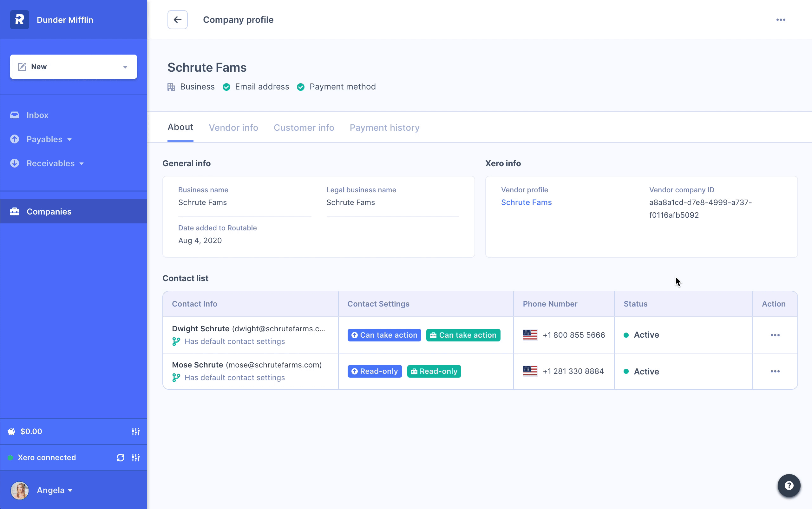This screenshot has height=509, width=812.
Task: Click the Xero sync refresh icon
Action: pos(120,458)
